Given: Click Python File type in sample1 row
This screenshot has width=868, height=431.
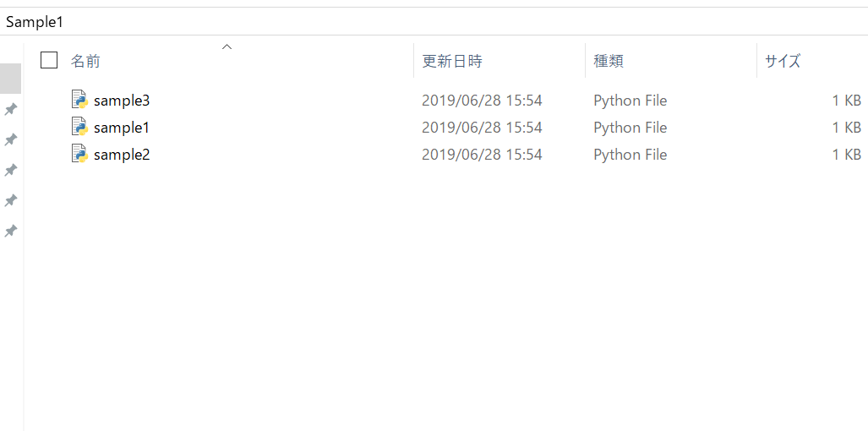Looking at the screenshot, I should tap(630, 128).
